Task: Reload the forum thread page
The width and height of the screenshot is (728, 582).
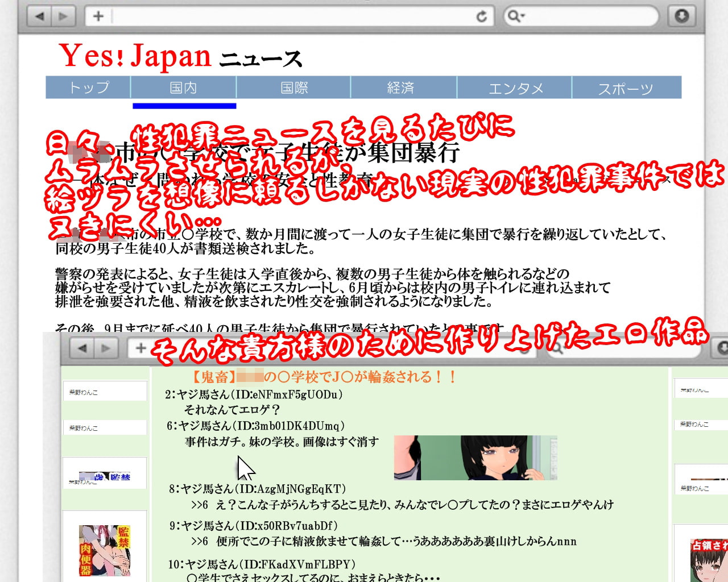Action: pos(524,347)
